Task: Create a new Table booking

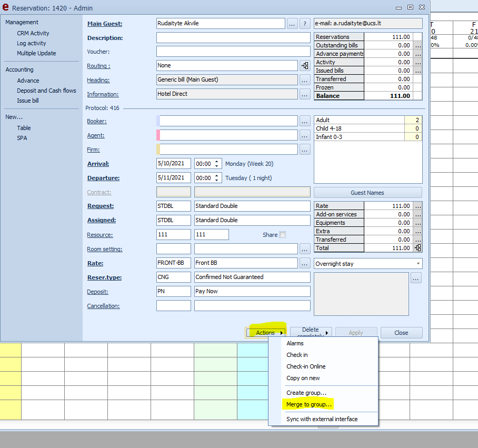Action: [24, 128]
